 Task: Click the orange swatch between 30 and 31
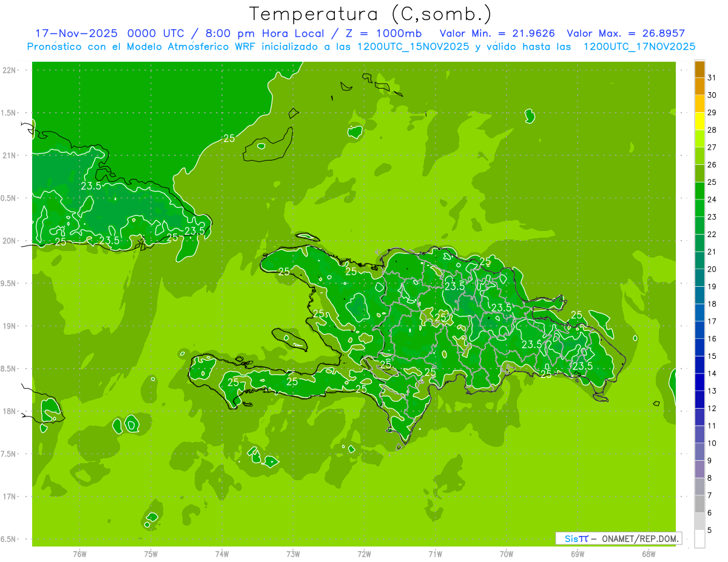[699, 87]
